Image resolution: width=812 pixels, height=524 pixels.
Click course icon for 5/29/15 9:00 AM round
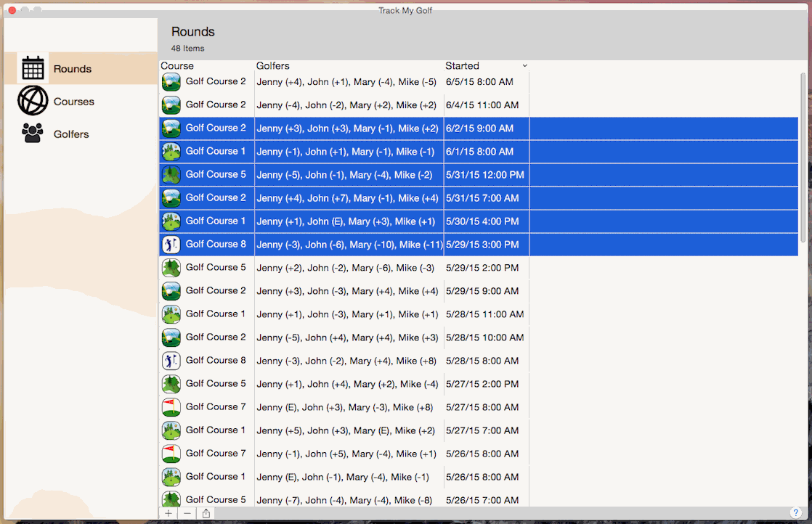pyautogui.click(x=171, y=291)
